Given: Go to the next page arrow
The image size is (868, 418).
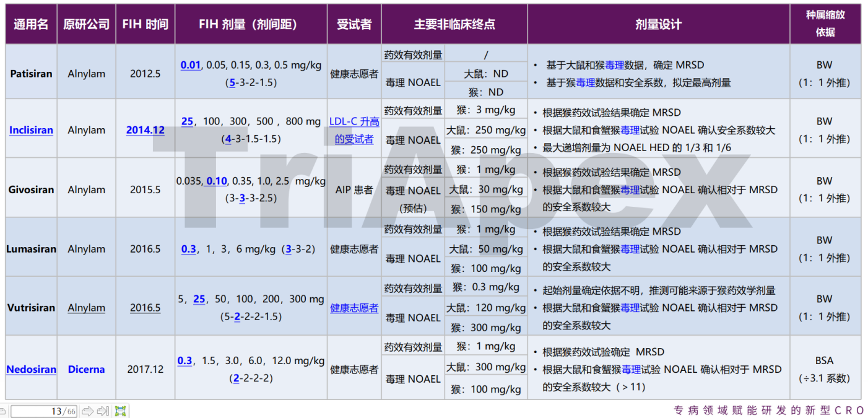Looking at the screenshot, I should tap(88, 411).
